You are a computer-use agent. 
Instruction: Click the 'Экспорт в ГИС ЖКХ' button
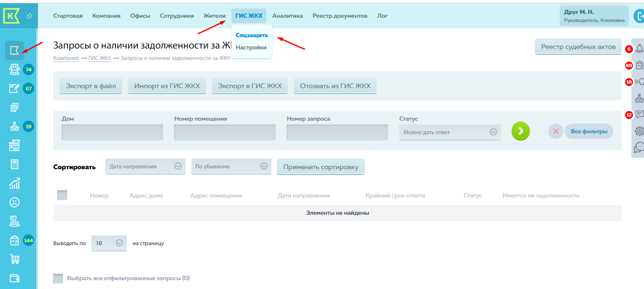tap(250, 86)
